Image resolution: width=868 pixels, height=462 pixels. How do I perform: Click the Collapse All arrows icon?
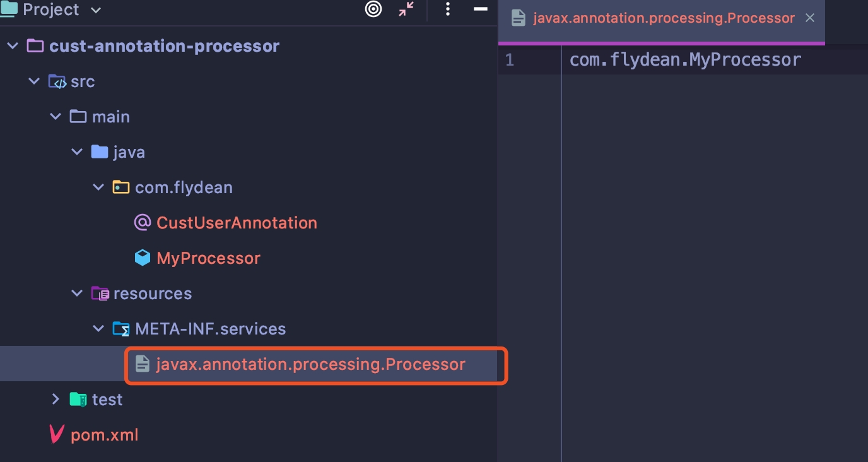[x=407, y=9]
